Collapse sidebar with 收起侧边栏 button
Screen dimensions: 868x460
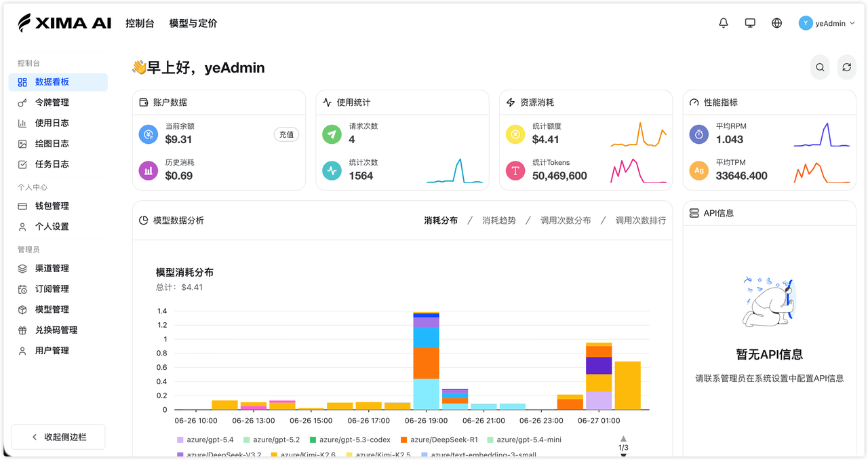point(58,437)
